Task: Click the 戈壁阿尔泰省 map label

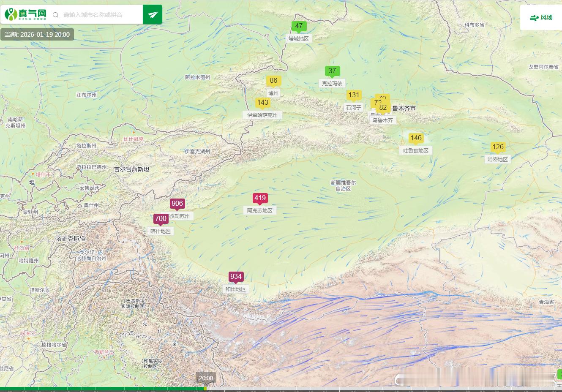Action: click(x=543, y=67)
